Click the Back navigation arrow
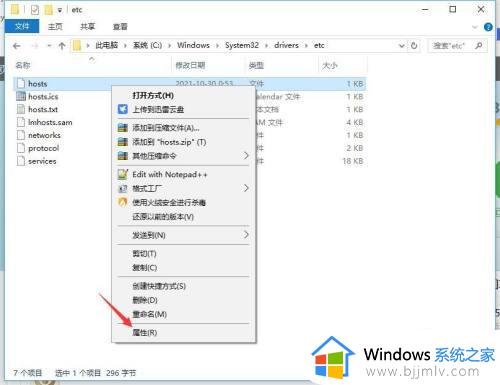Viewport: 500px width, 385px height. coord(17,46)
